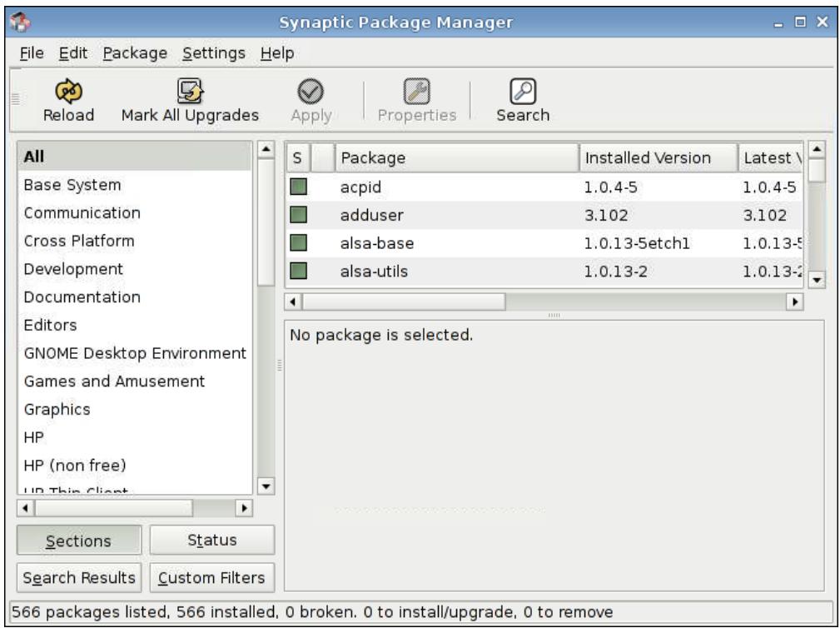Click sections list scroll up arrow
The height and width of the screenshot is (628, 840).
[x=266, y=149]
